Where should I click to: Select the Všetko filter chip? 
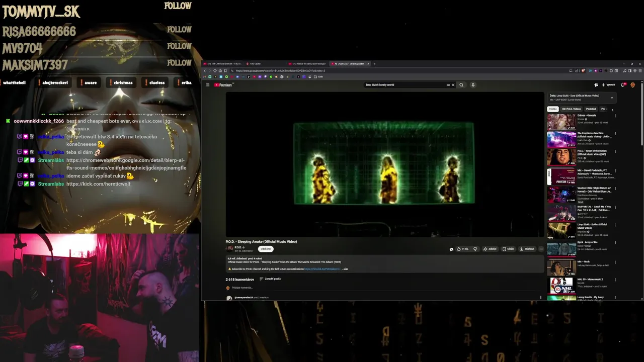553,109
